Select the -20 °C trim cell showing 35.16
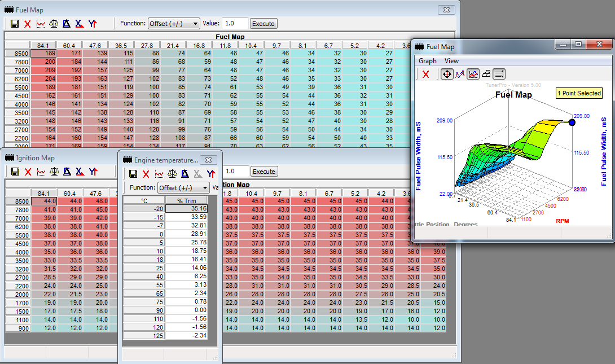The width and height of the screenshot is (615, 364). click(186, 208)
